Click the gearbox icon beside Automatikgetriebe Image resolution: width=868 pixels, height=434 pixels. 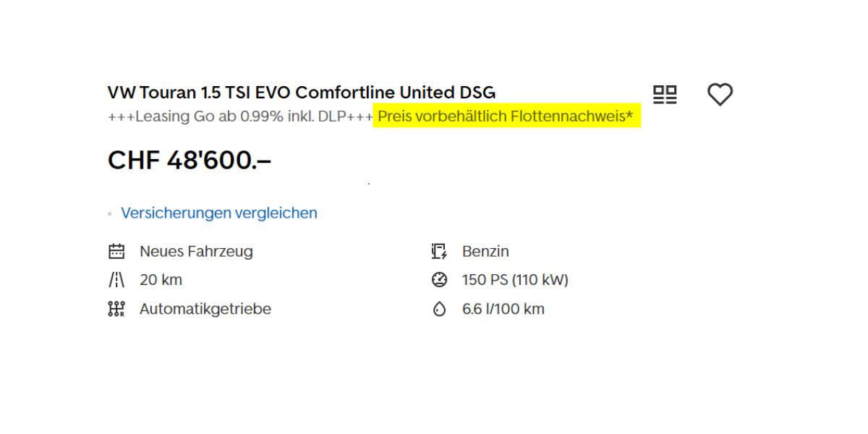pyautogui.click(x=116, y=309)
